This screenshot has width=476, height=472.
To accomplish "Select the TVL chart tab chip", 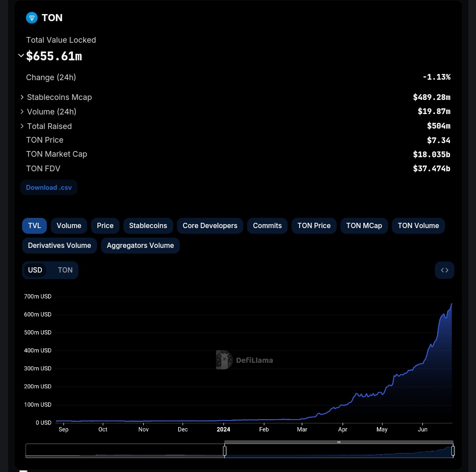I will click(34, 225).
